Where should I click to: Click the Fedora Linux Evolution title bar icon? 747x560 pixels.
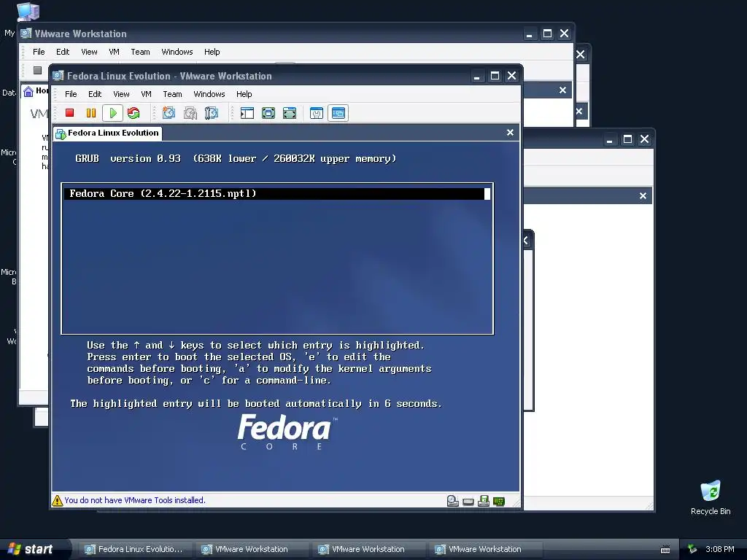point(58,76)
